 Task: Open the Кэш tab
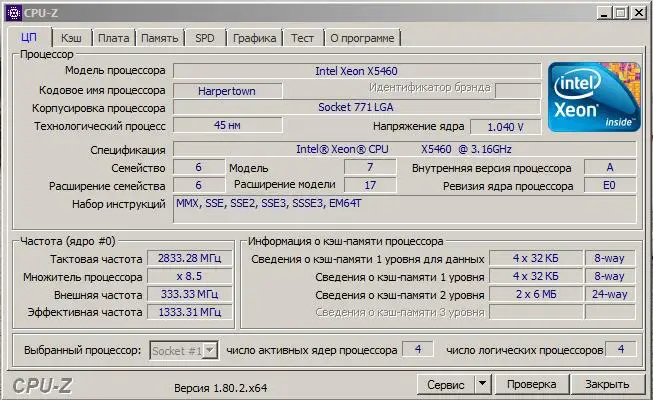[x=71, y=38]
